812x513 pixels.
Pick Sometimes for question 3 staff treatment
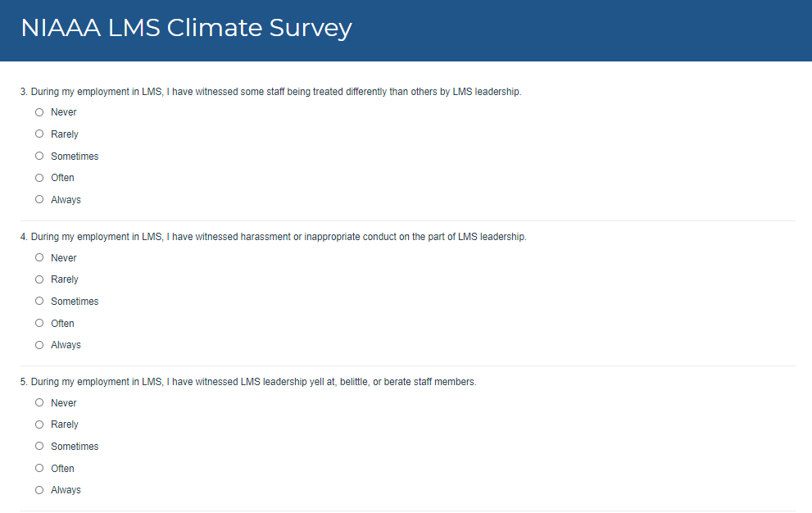pos(39,156)
